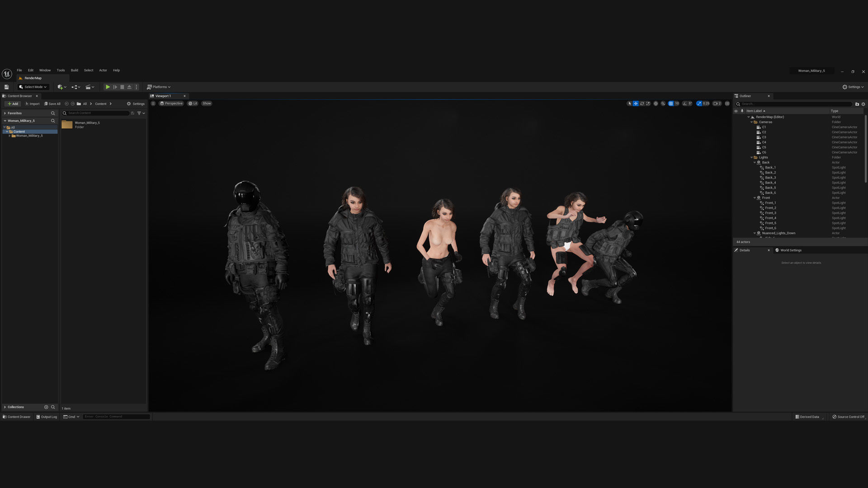The image size is (868, 488).
Task: Select the C3 camera actor in Outliner
Action: pos(764,137)
